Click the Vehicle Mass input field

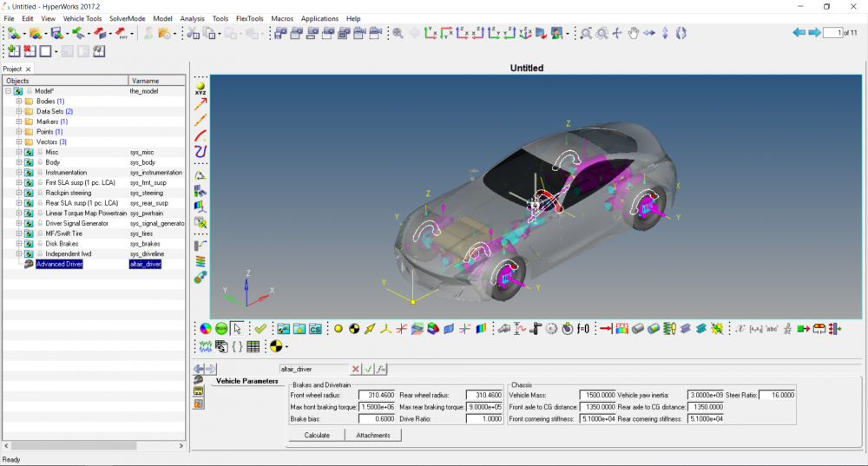click(597, 395)
